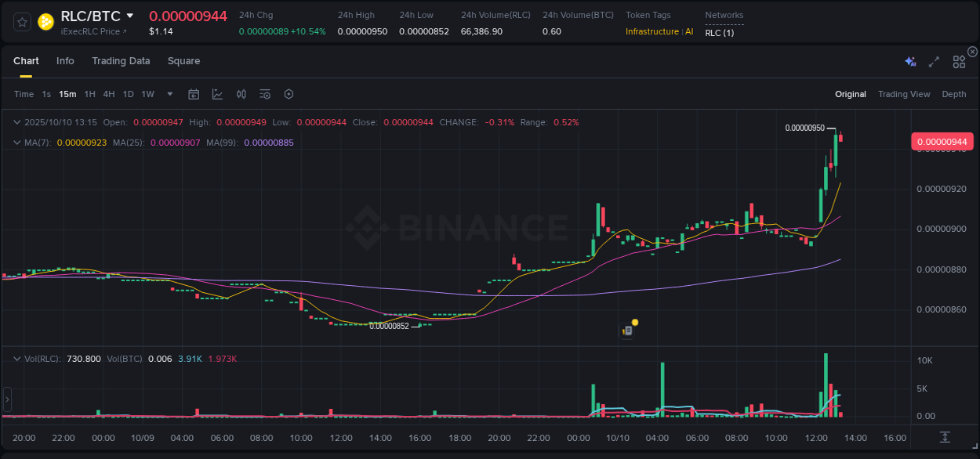Open the Trading Data tab
The height and width of the screenshot is (459, 980).
point(121,60)
